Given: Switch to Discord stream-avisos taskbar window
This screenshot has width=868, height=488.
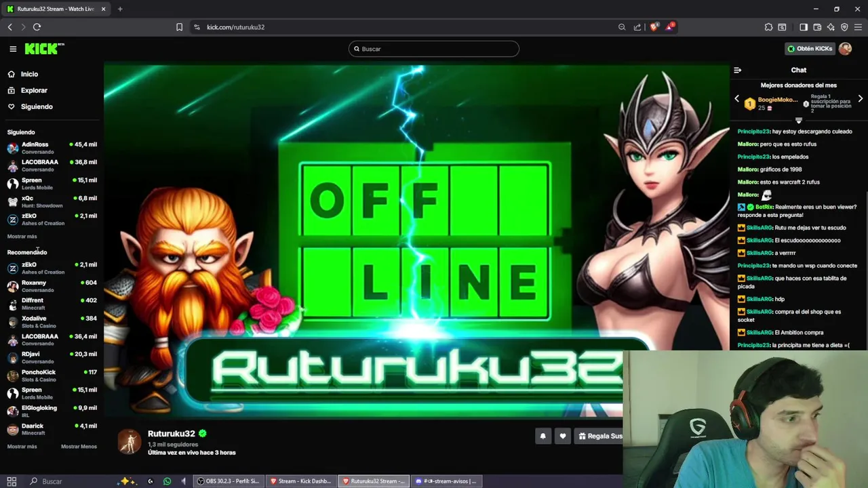Looking at the screenshot, I should point(446,481).
